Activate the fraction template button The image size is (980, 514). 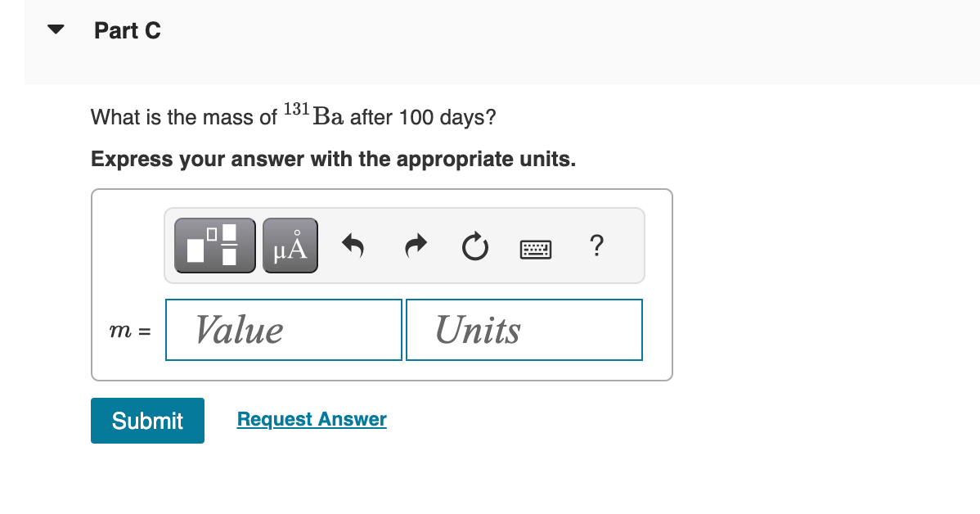pyautogui.click(x=214, y=245)
